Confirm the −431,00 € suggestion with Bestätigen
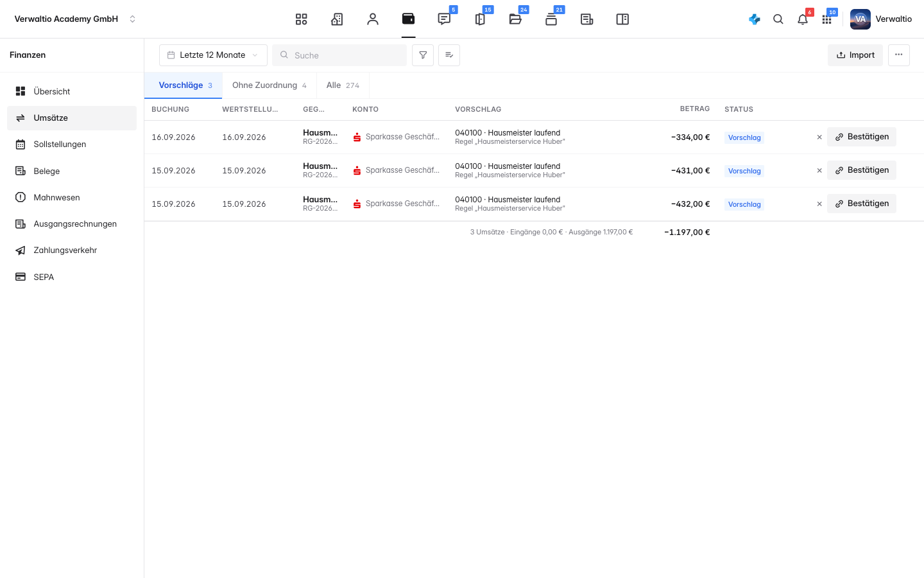This screenshot has width=924, height=578. click(862, 170)
